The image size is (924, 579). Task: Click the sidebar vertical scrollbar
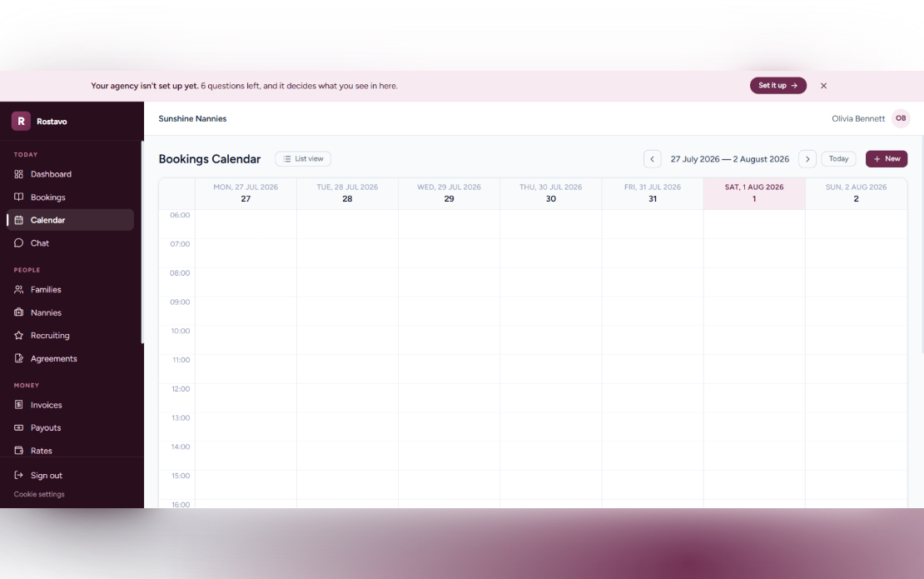142,242
